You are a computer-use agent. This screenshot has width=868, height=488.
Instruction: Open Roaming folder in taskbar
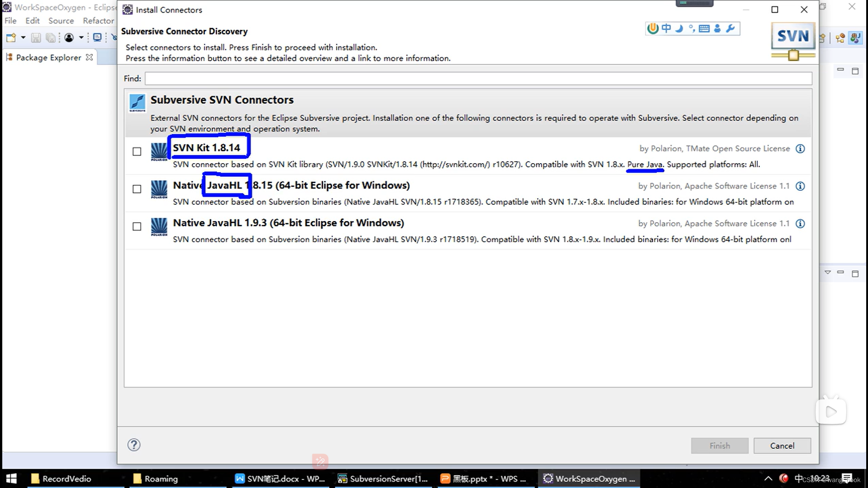tap(156, 479)
